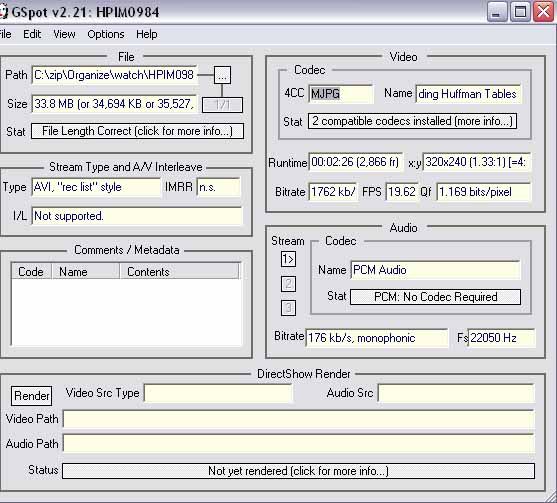Click the Video Src Type field

(218, 393)
